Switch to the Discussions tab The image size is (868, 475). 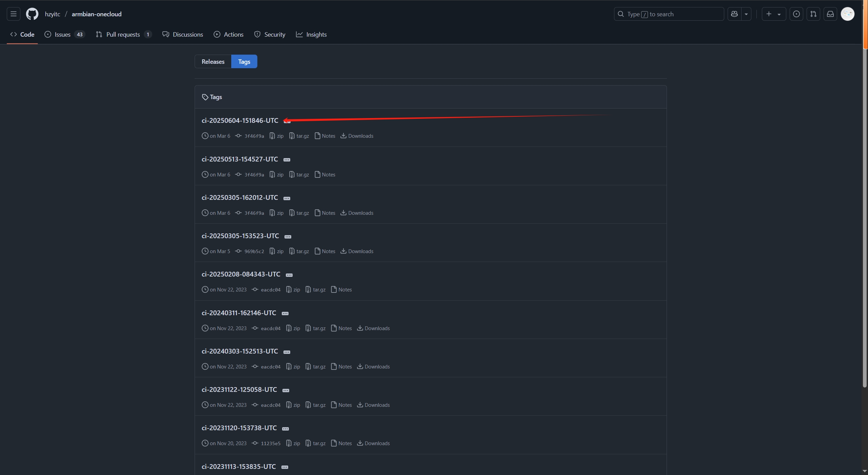183,34
